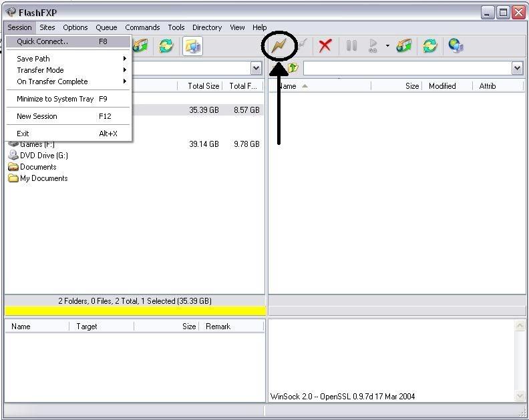
Task: Click the globe icon in right toolbar
Action: [x=456, y=45]
